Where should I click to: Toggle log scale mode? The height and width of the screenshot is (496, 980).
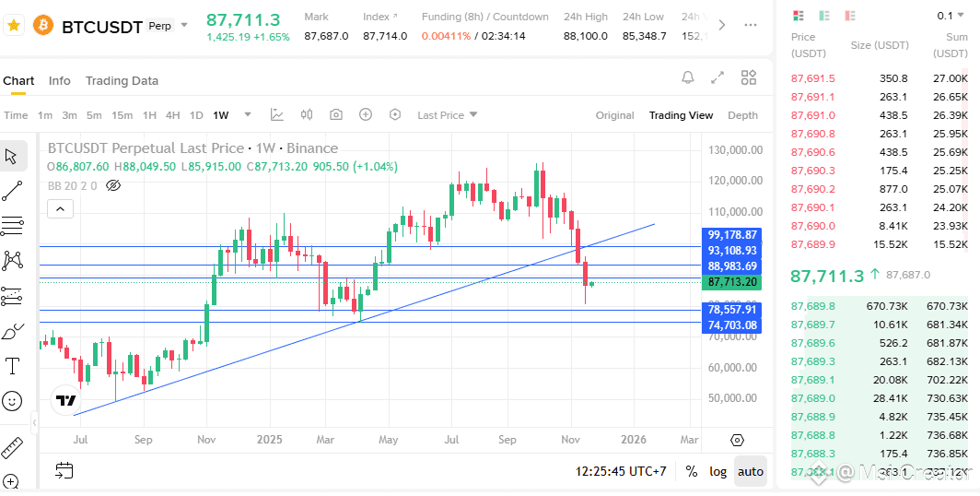pos(718,471)
